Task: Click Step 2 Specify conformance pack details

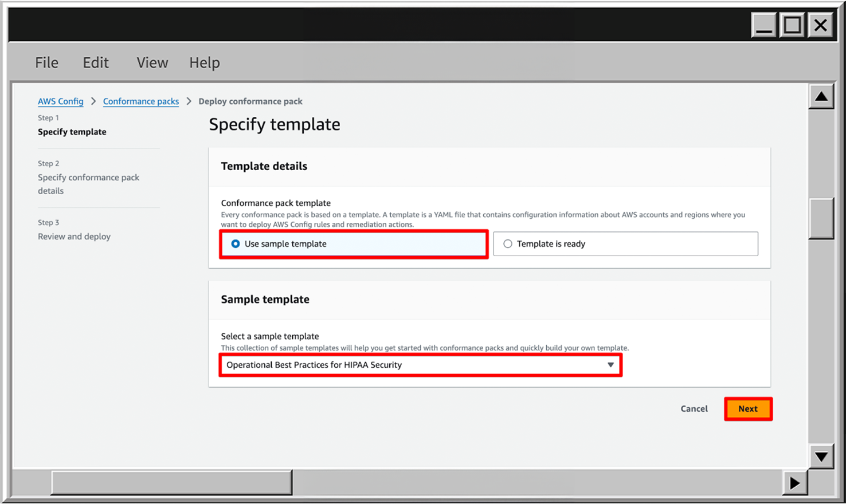Action: click(89, 178)
